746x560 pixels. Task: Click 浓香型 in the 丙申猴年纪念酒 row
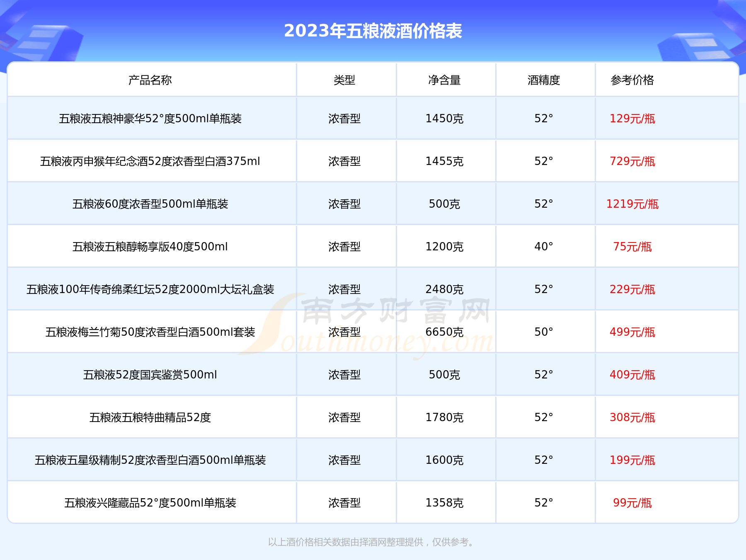tap(344, 161)
